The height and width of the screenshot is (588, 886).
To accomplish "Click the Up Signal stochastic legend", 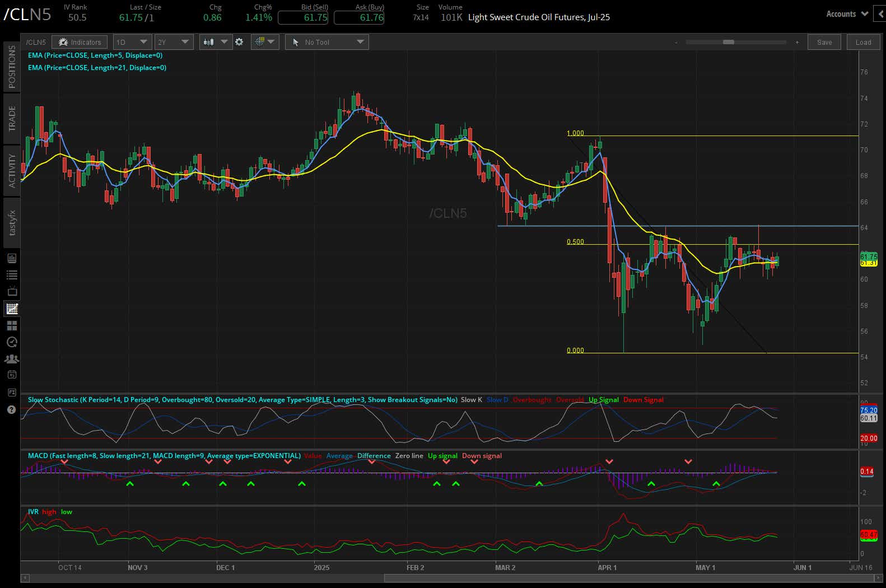I will click(604, 400).
